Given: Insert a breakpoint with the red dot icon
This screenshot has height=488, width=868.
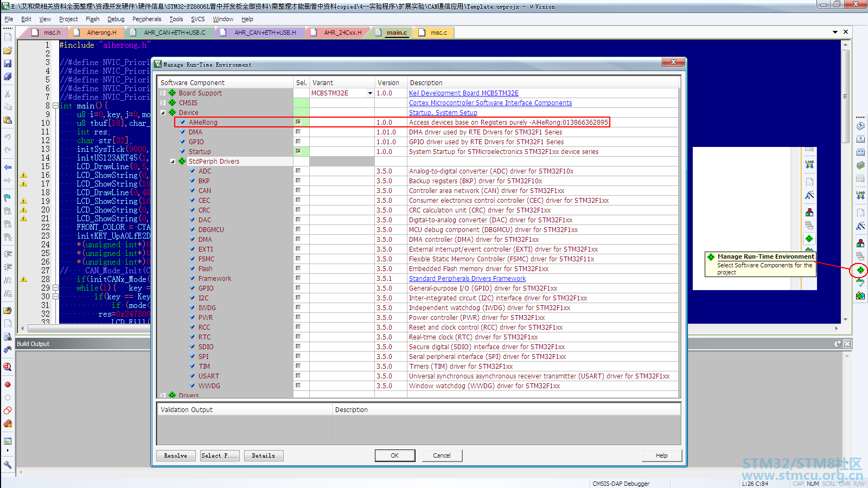Looking at the screenshot, I should click(x=8, y=384).
